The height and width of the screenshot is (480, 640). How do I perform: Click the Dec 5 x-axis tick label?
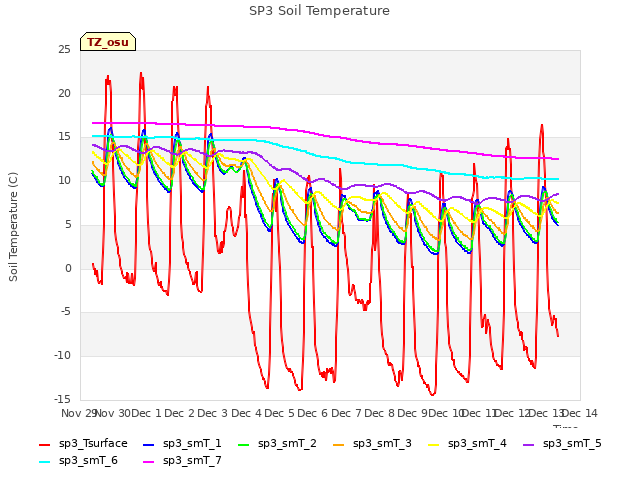coord(280,413)
